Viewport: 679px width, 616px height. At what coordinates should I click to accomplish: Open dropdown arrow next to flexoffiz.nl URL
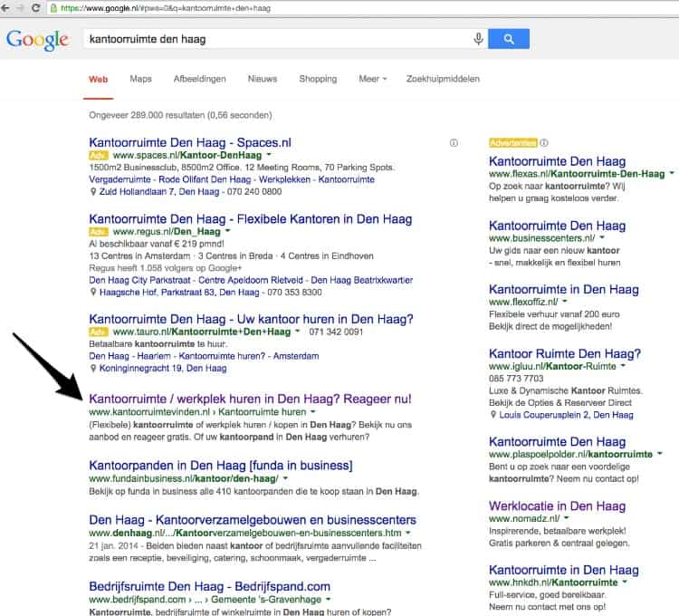click(x=565, y=302)
